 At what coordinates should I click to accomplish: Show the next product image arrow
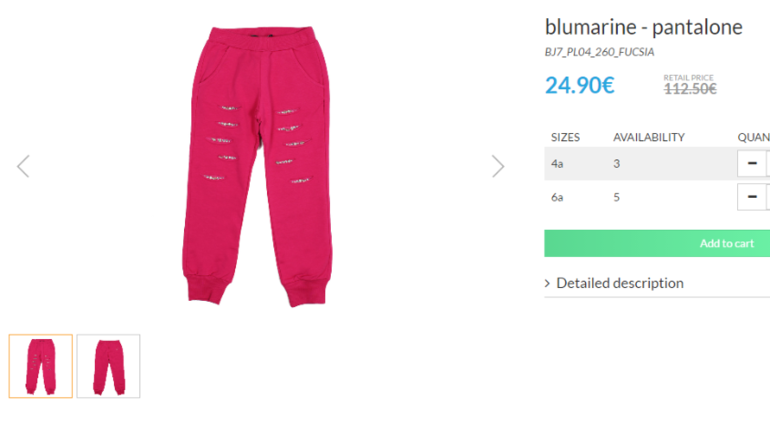click(498, 166)
